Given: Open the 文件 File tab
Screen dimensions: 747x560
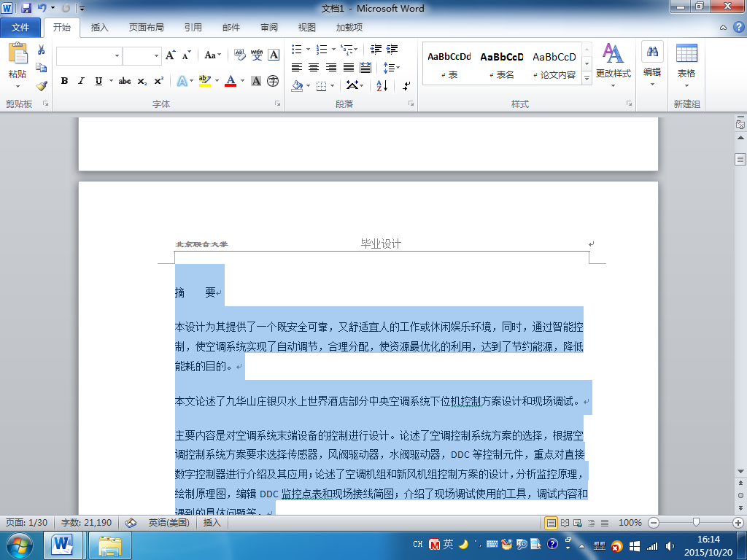Looking at the screenshot, I should click(x=20, y=28).
